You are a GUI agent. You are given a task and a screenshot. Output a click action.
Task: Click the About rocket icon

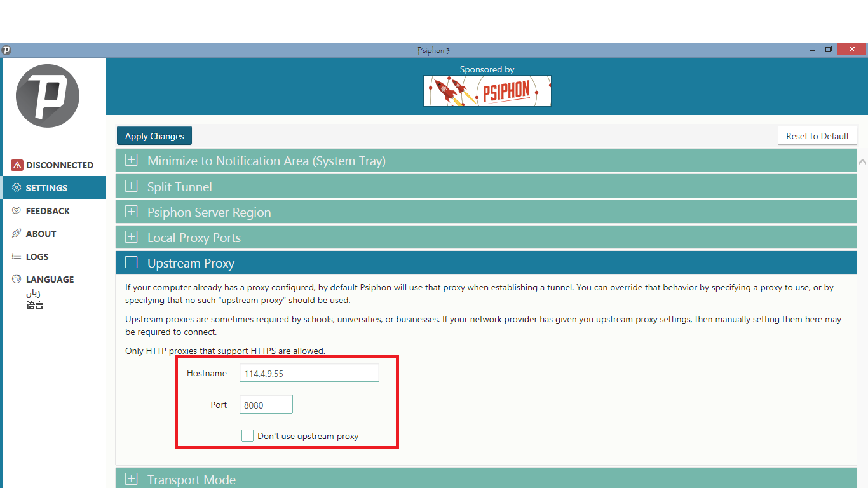coord(17,234)
